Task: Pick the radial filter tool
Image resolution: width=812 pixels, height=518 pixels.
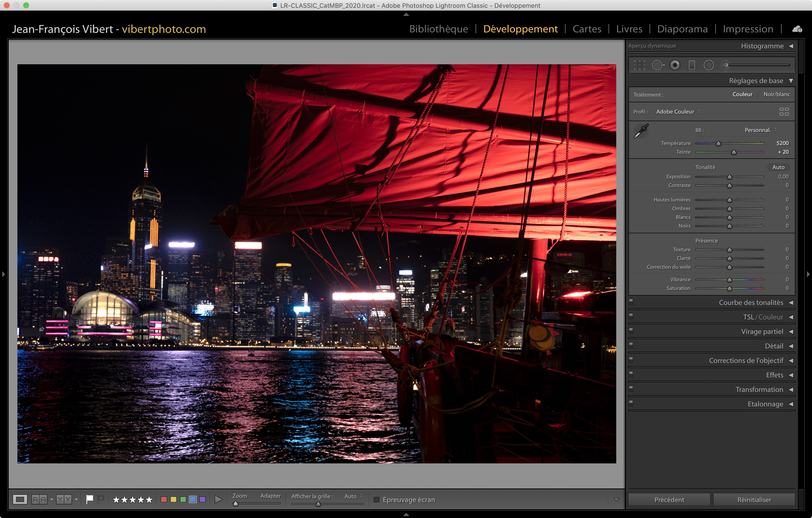Action: [709, 65]
